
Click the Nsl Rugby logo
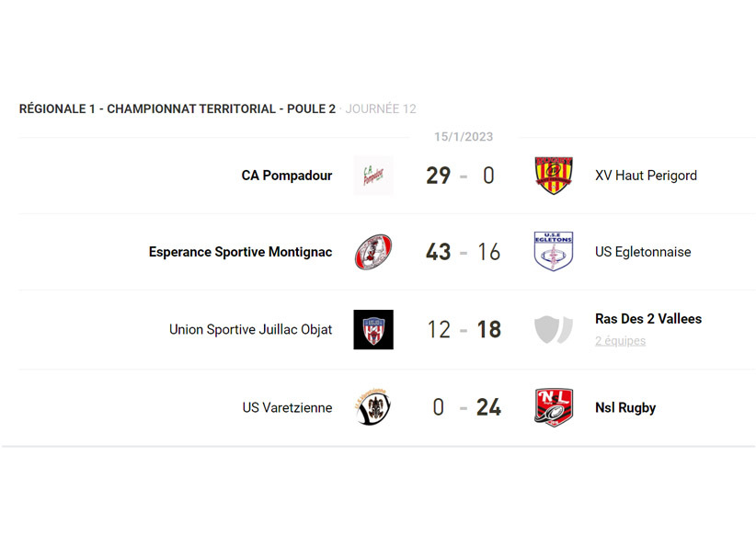pyautogui.click(x=554, y=407)
